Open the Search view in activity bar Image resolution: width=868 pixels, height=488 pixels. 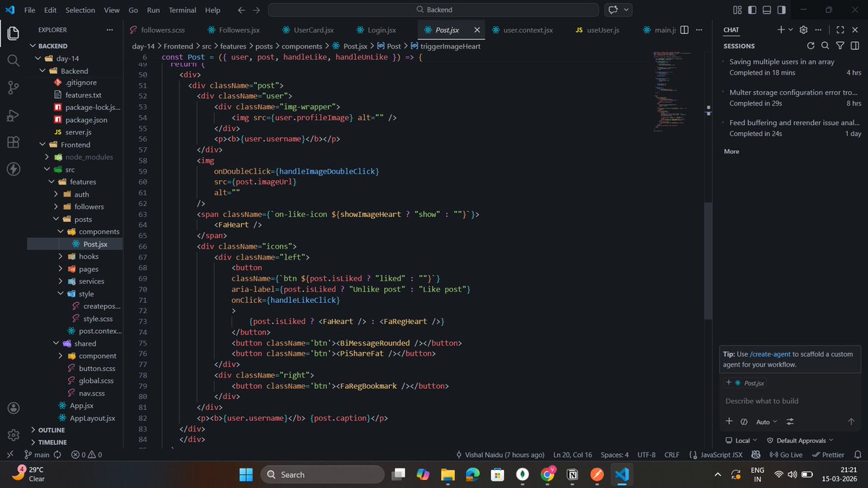[13, 61]
